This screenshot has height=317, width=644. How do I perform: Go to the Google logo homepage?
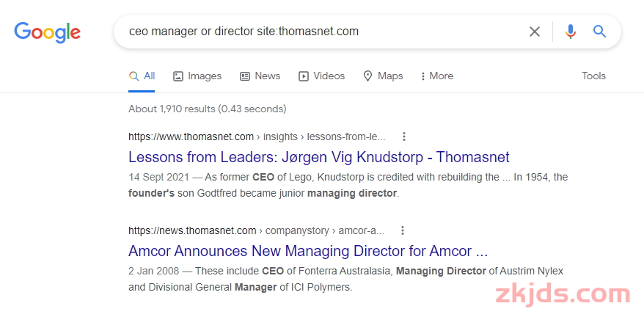pyautogui.click(x=47, y=32)
